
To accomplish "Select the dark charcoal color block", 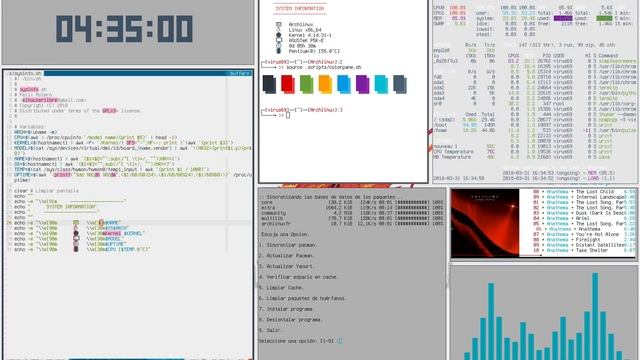I will click(269, 84).
